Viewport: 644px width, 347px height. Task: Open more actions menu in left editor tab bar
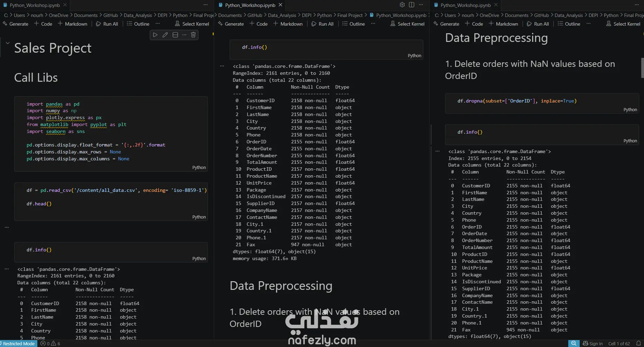click(206, 5)
